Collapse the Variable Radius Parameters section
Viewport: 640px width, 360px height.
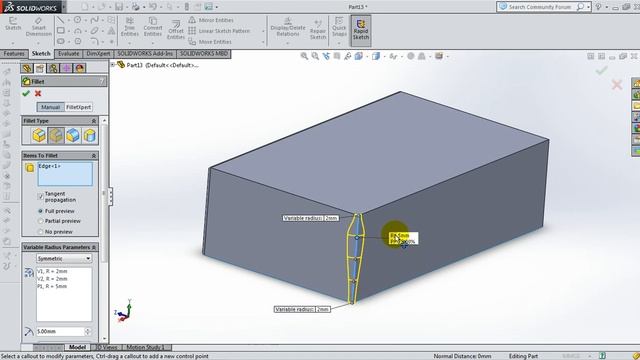(93, 247)
